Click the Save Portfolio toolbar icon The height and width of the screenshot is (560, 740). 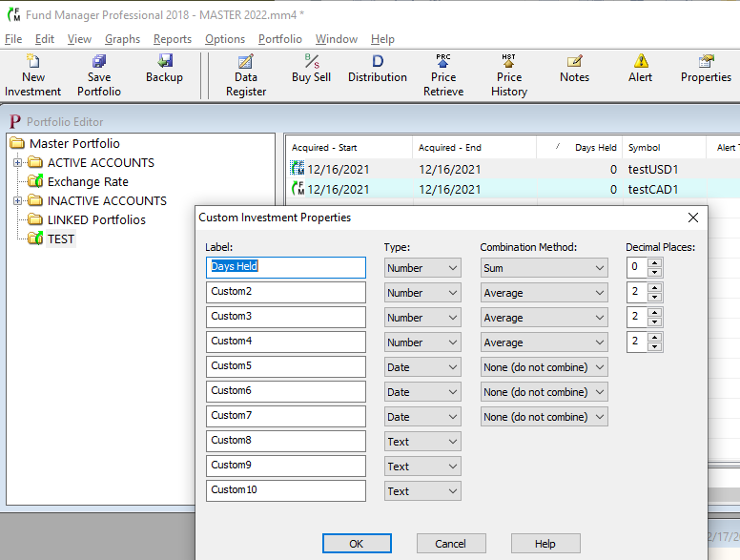tap(99, 61)
